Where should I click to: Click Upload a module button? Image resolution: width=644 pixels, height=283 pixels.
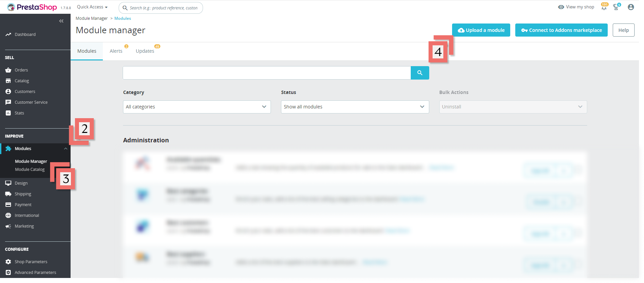point(481,30)
